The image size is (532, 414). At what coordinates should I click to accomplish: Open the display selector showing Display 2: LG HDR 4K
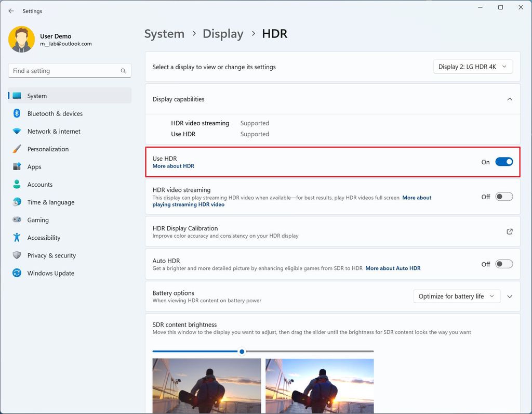pos(472,66)
